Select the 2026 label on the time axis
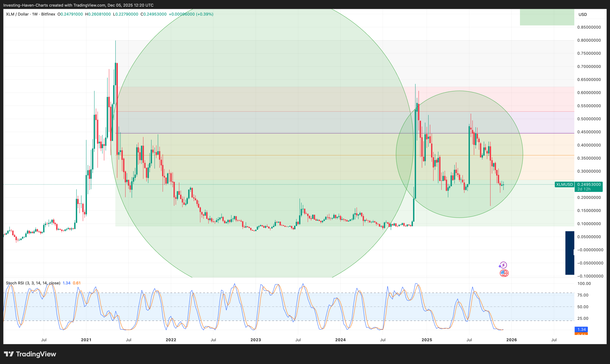 coord(512,340)
